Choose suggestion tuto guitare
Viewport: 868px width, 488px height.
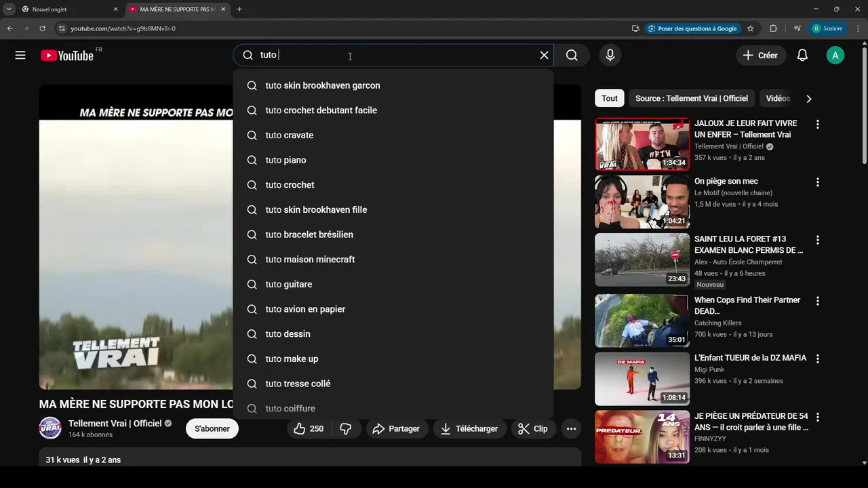pyautogui.click(x=393, y=284)
